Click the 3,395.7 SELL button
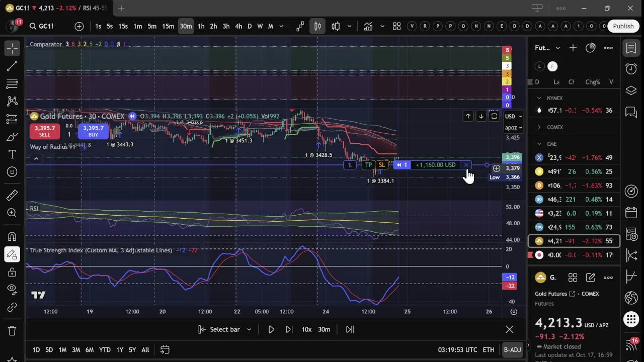This screenshot has height=362, width=644. pyautogui.click(x=45, y=131)
